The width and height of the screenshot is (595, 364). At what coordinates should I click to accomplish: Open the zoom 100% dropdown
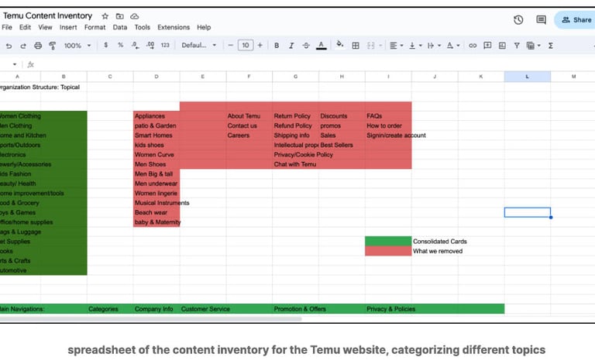point(77,46)
